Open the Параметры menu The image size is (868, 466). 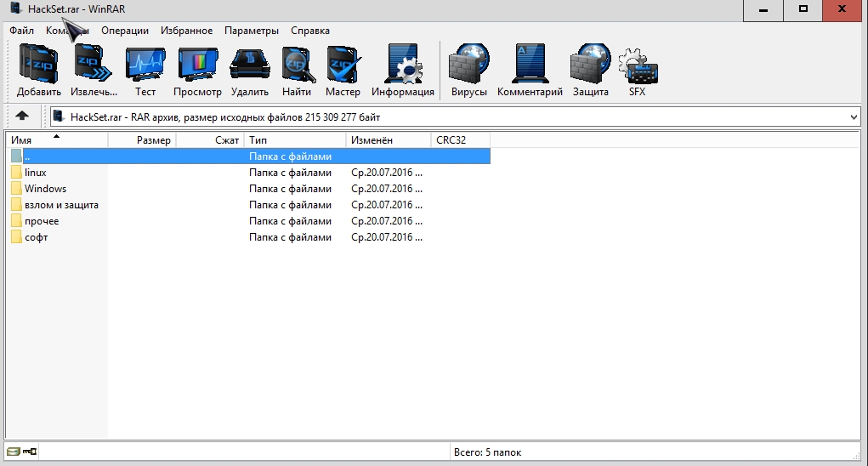click(252, 31)
